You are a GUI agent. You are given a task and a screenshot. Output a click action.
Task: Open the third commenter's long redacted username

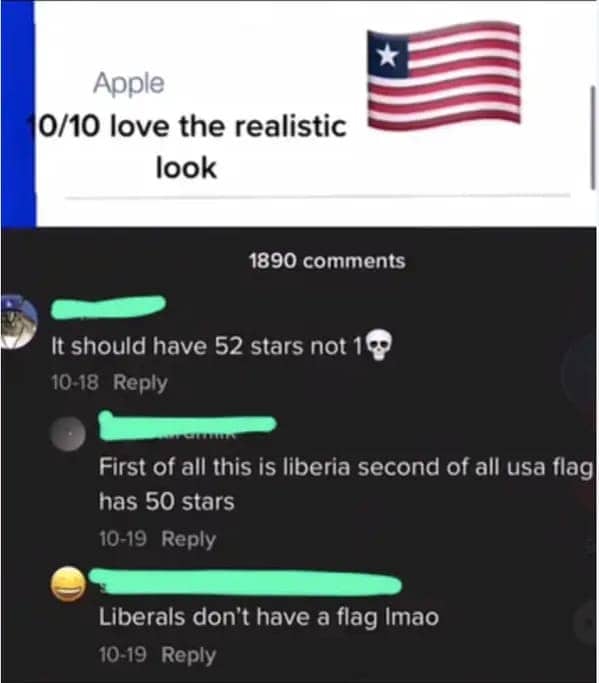point(245,582)
